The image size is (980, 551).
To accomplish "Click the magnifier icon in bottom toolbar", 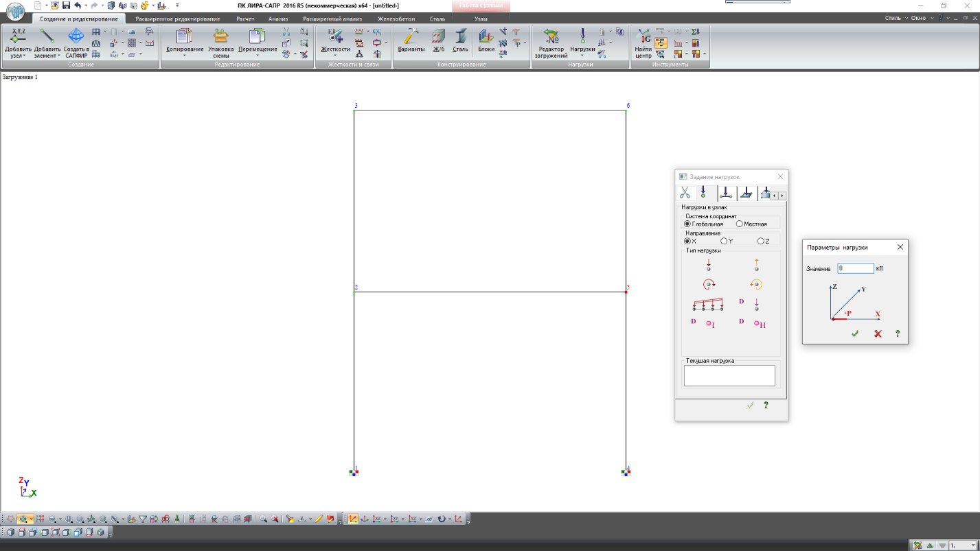I will 263,519.
